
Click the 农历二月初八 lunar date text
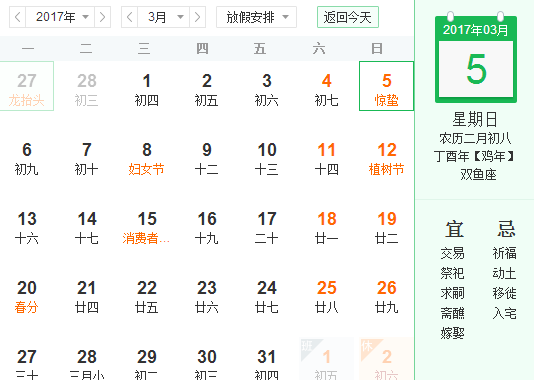click(x=475, y=138)
